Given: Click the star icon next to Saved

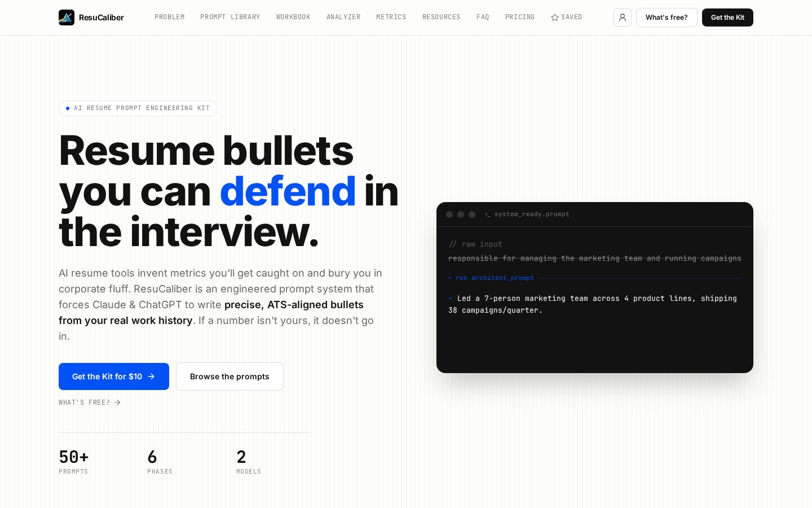Looking at the screenshot, I should [555, 17].
